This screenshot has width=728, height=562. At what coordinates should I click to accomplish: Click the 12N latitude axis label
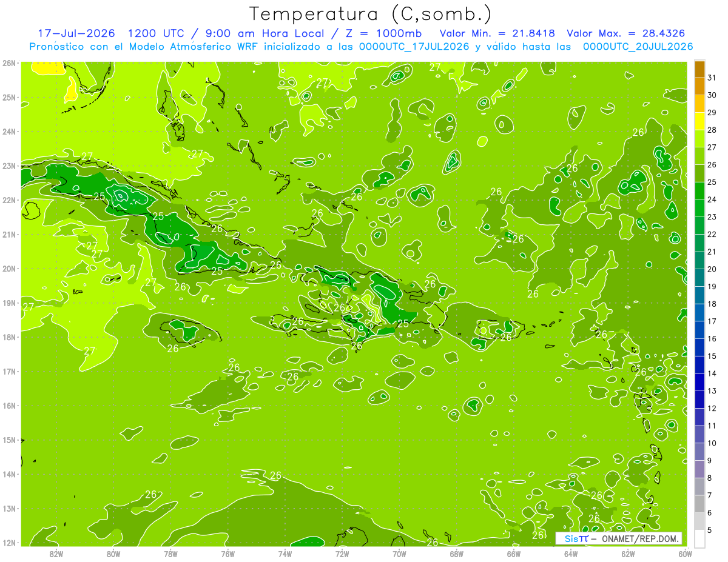[8, 543]
